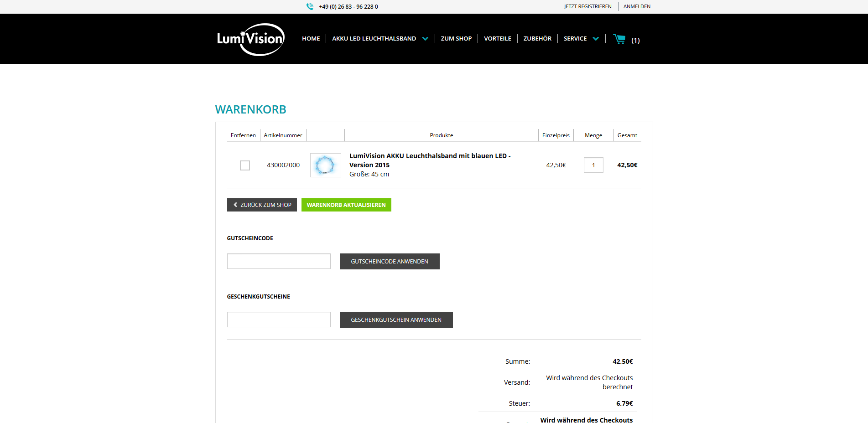The height and width of the screenshot is (423, 868).
Task: Click the Größe: 45 cm text
Action: [x=369, y=174]
